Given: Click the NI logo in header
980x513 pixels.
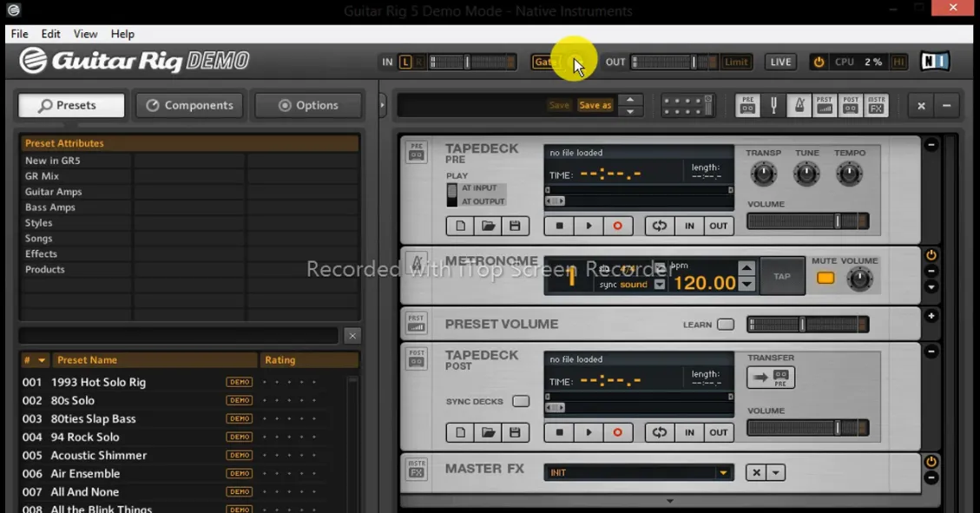Looking at the screenshot, I should (x=935, y=62).
